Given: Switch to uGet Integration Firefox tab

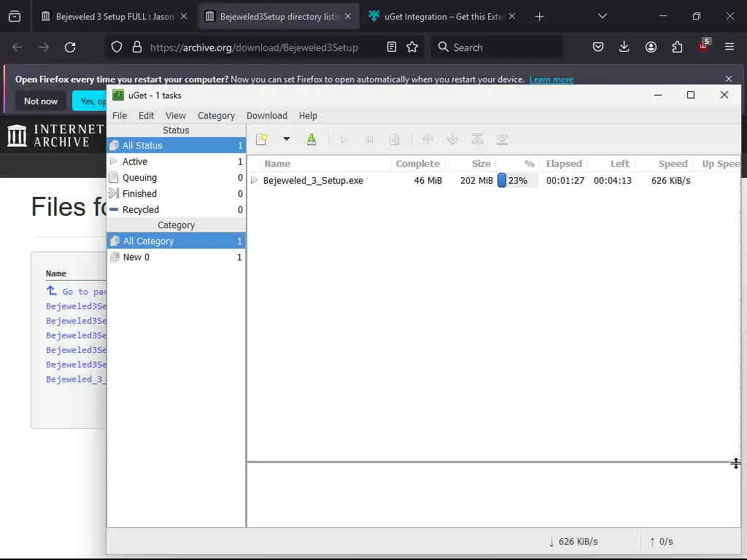Looking at the screenshot, I should click(x=442, y=17).
